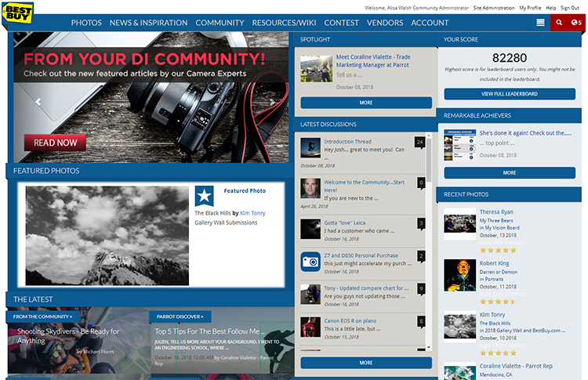
Task: Click reply count bubble on Introduction Thread
Action: 419,143
